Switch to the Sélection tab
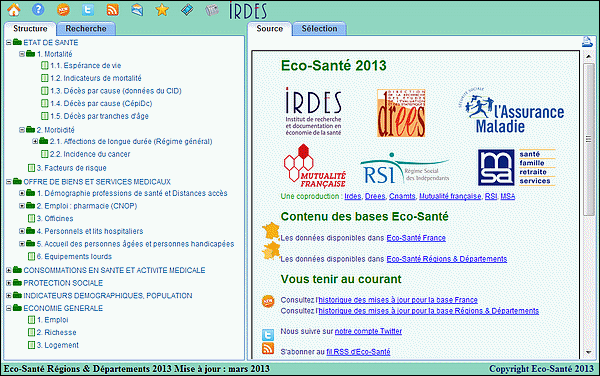 (319, 29)
